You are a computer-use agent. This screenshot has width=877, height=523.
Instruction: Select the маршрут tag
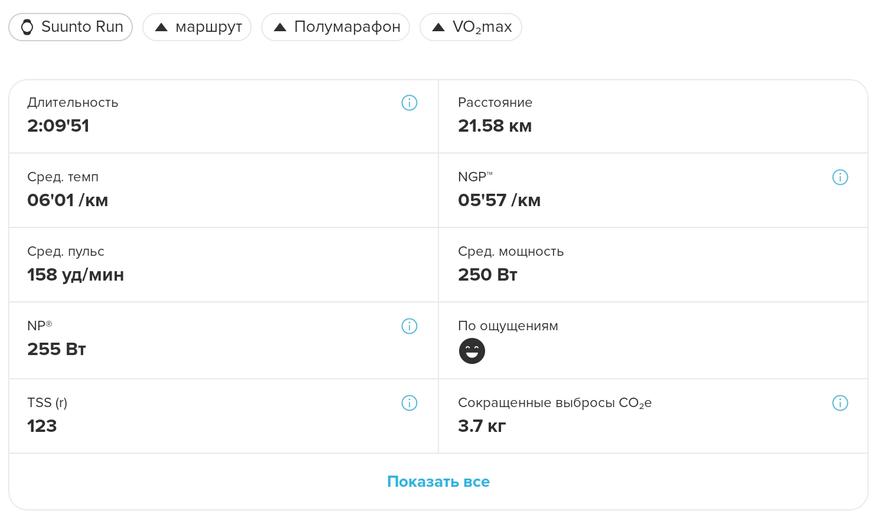[197, 27]
